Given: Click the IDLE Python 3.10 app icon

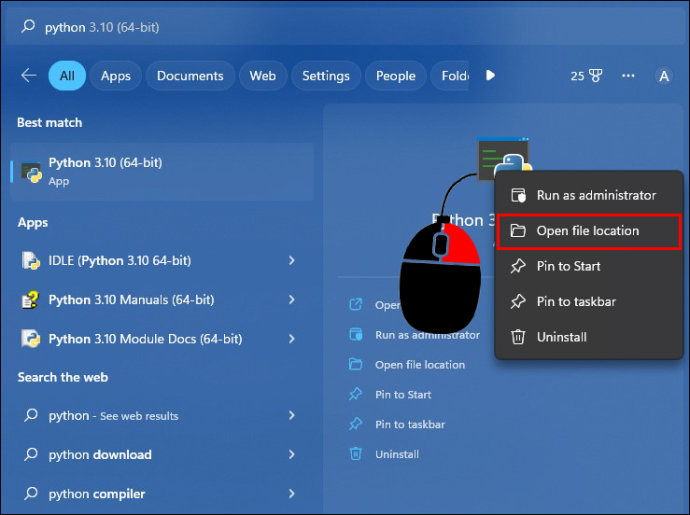Looking at the screenshot, I should click(x=31, y=260).
